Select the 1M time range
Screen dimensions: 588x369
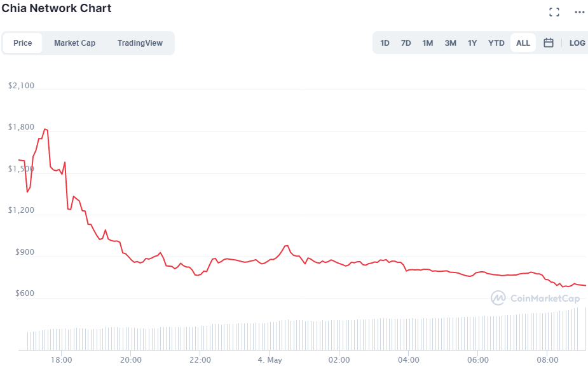pos(428,43)
